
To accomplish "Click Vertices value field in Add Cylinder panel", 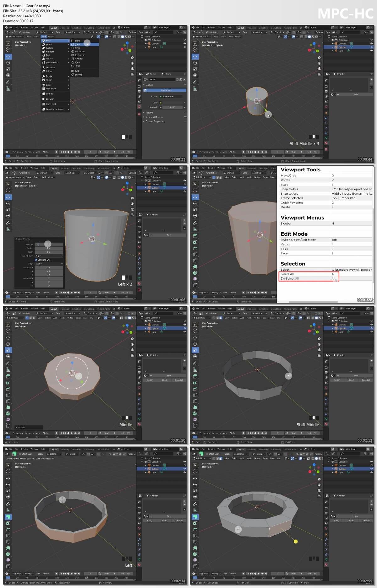I will click(49, 244).
